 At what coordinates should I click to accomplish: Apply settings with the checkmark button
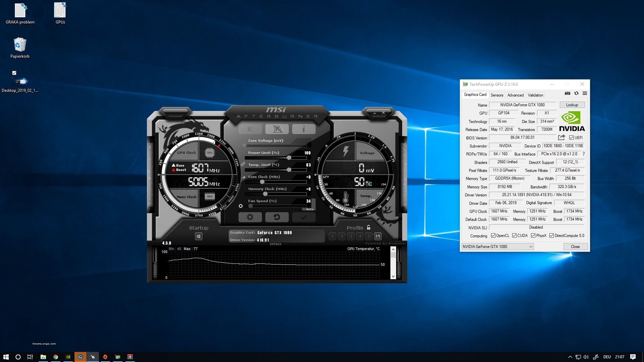304,217
